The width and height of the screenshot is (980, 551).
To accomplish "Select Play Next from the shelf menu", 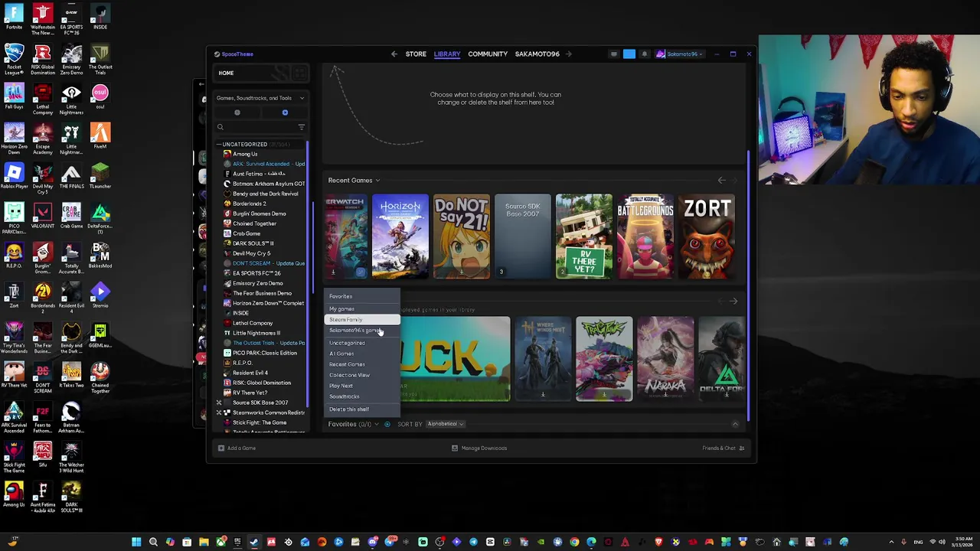I will point(362,386).
